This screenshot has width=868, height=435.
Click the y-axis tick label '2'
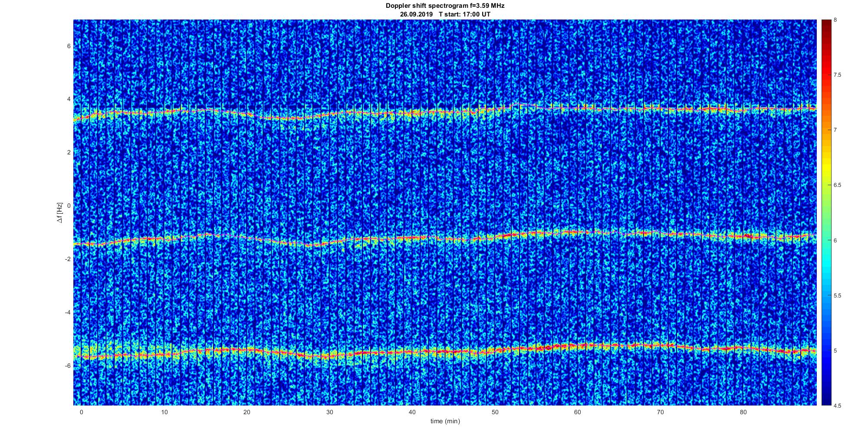(69, 152)
